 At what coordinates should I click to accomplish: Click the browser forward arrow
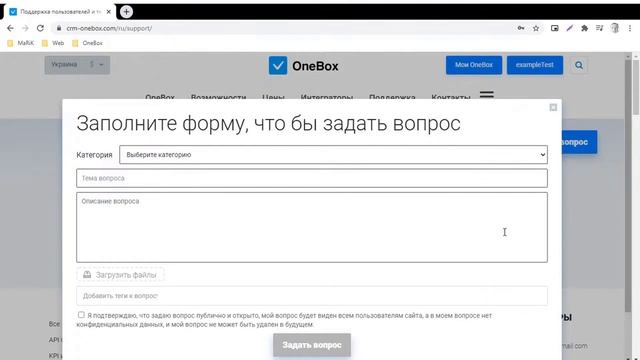[25, 28]
